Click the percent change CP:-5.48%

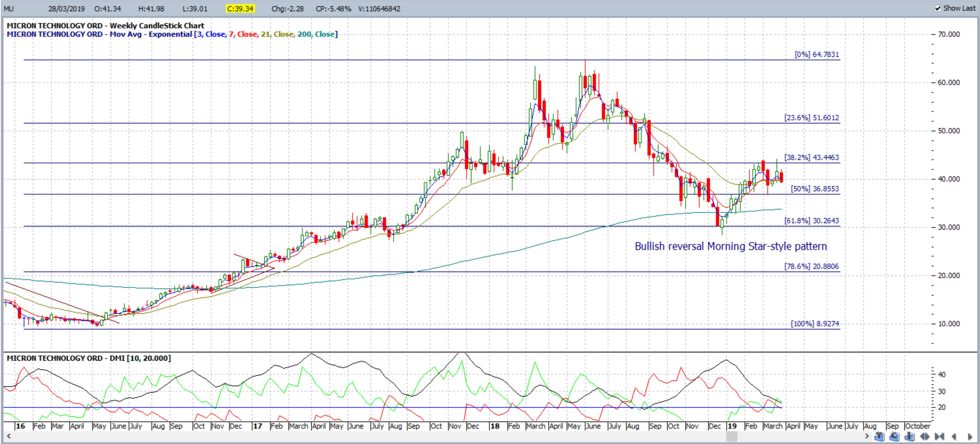[333, 8]
